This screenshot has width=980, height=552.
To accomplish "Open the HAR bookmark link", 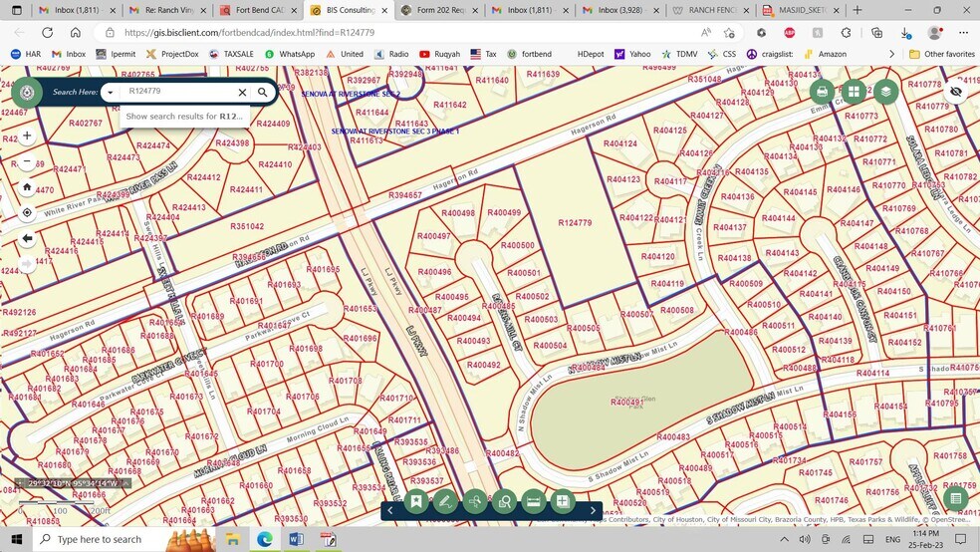I will [x=28, y=54].
